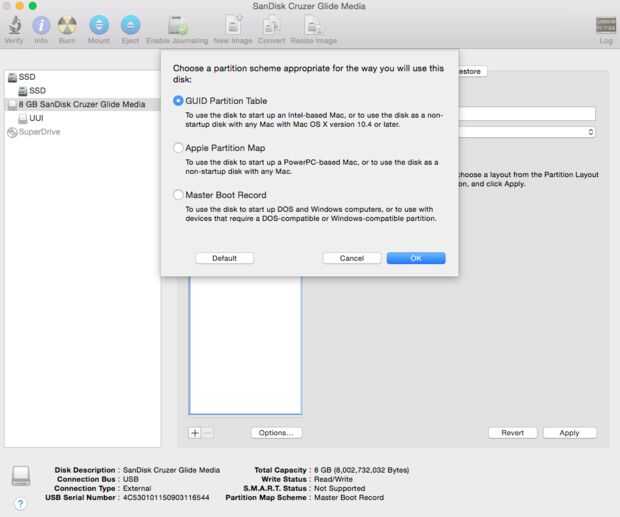Click the Convert toolbar icon
Viewport: 620px width, 517px height.
click(271, 26)
